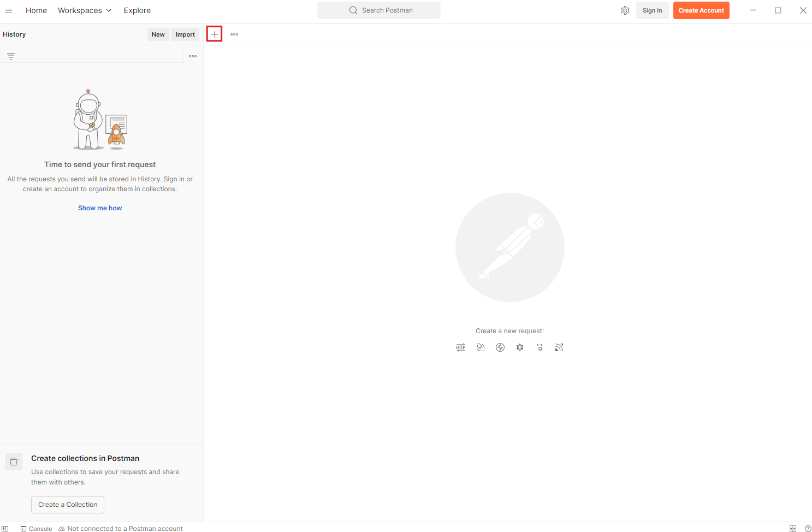Click the collection box icon
812x532 pixels.
[x=14, y=462]
